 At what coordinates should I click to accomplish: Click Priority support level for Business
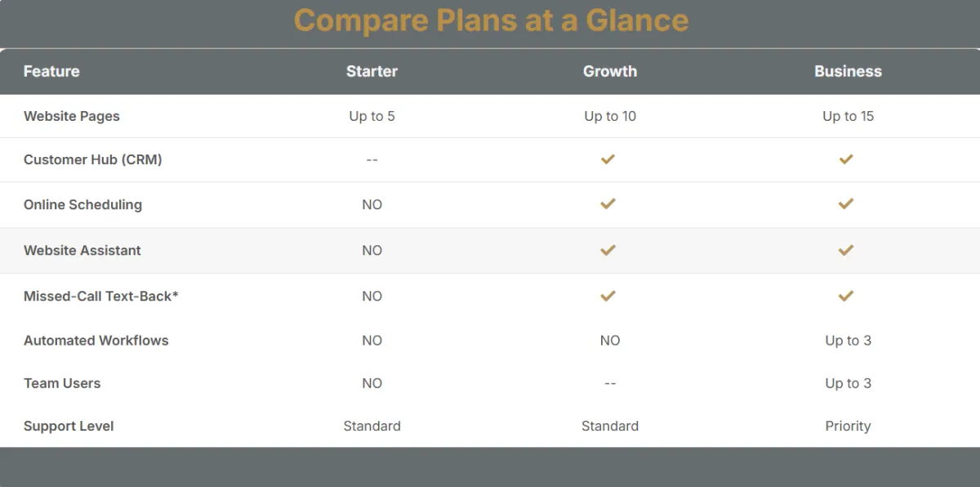click(x=848, y=426)
